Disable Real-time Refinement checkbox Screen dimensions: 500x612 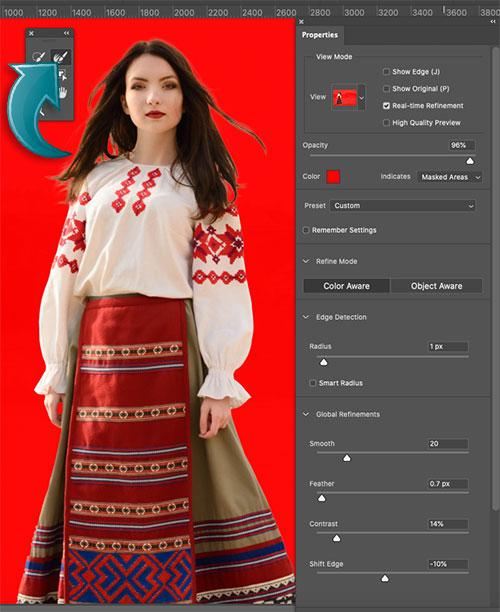pyautogui.click(x=386, y=106)
